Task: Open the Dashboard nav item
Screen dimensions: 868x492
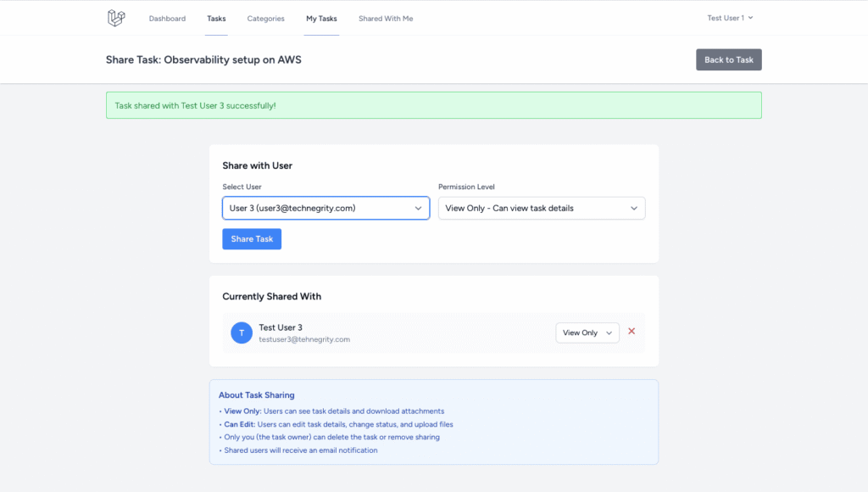Action: (x=167, y=19)
